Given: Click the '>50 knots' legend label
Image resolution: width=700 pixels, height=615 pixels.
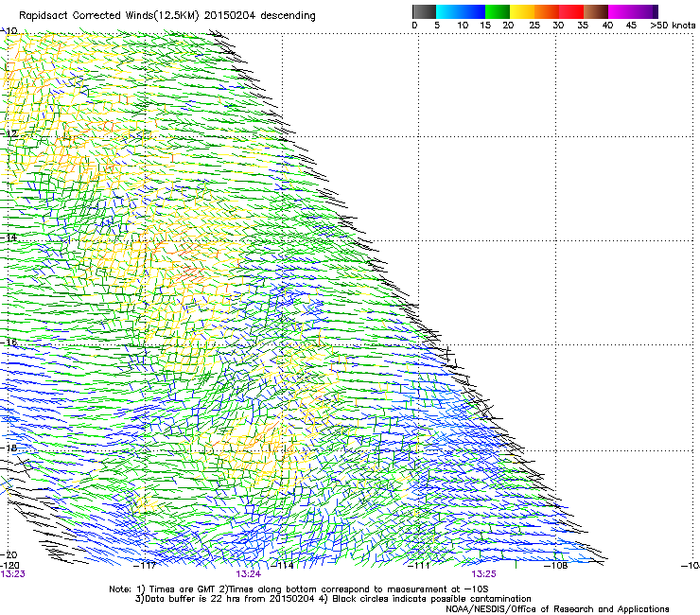Looking at the screenshot, I should tap(673, 26).
